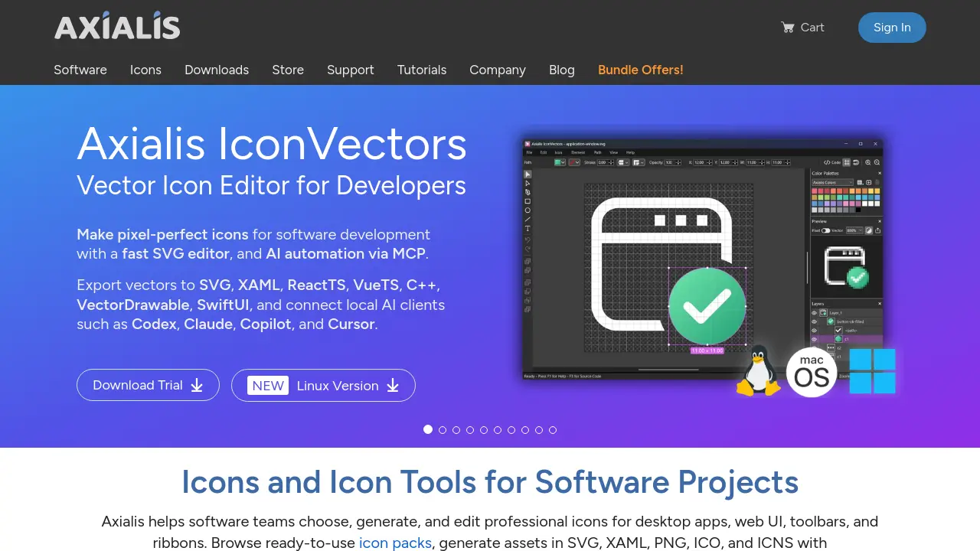Follow the 'icon packs' hyperlink
This screenshot has height=551, width=980.
tap(396, 543)
